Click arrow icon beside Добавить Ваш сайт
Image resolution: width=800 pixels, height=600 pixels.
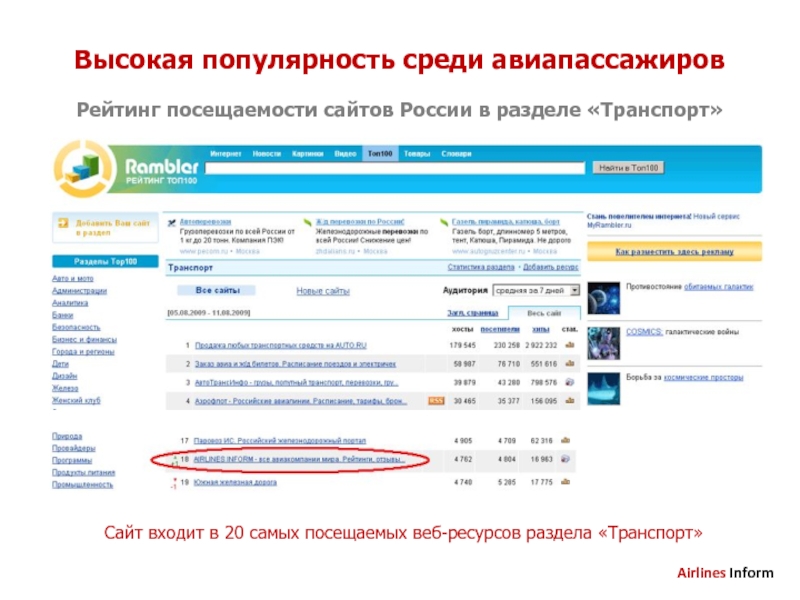(63, 223)
